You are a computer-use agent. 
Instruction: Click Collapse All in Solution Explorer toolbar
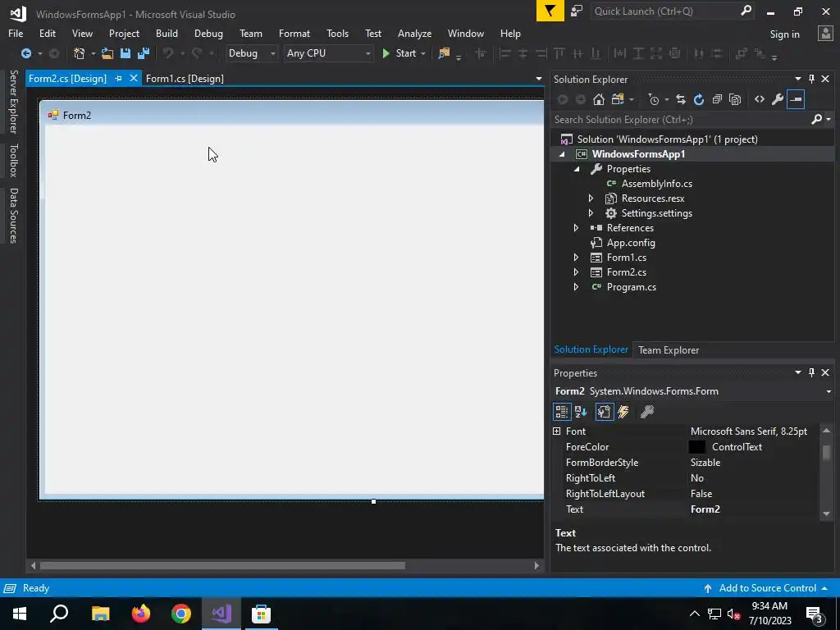click(x=717, y=99)
